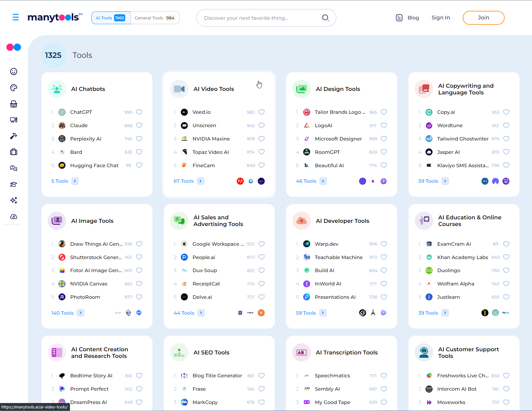Open the Microsoft Designer listing
Image resolution: width=532 pixels, height=411 pixels.
(338, 139)
